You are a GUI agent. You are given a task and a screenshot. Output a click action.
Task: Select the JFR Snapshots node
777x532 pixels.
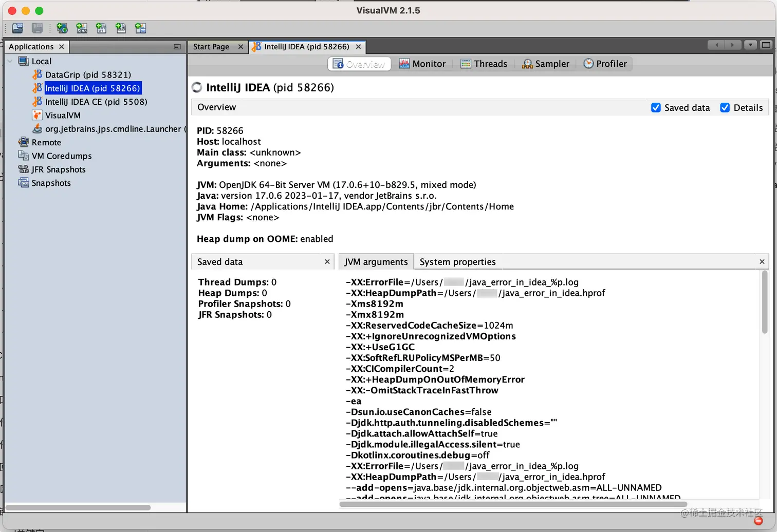(59, 169)
